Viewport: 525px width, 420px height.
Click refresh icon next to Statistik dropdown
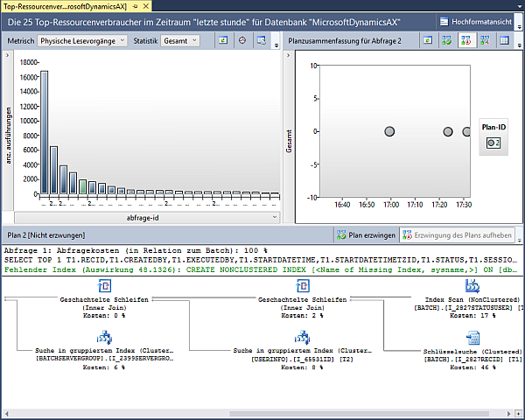pyautogui.click(x=222, y=40)
